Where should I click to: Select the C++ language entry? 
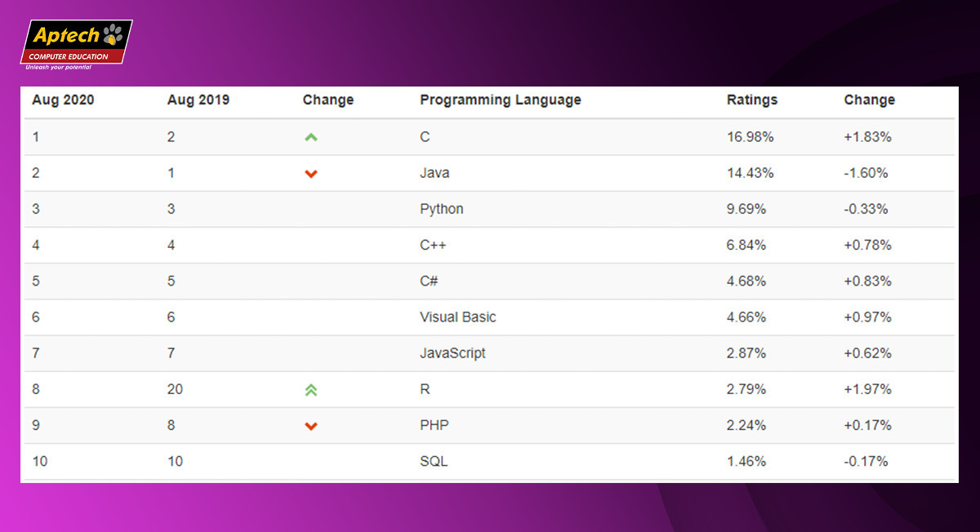click(x=433, y=245)
